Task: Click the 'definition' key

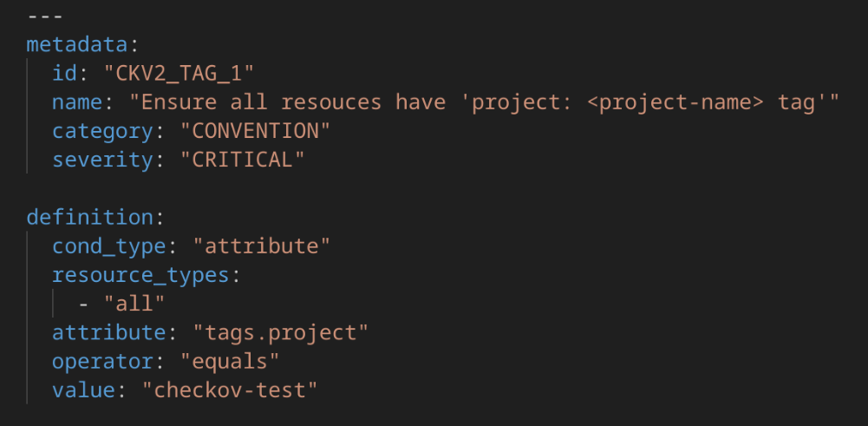Action: [89, 217]
